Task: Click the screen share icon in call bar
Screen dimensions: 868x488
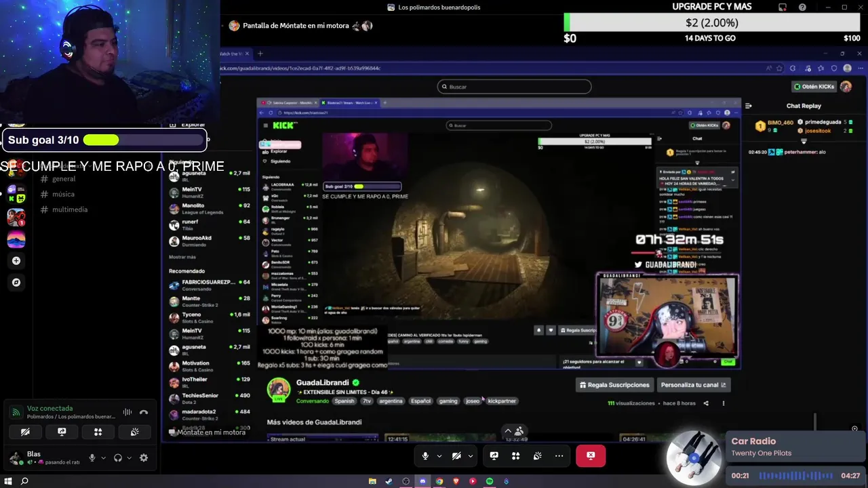Action: coord(494,456)
